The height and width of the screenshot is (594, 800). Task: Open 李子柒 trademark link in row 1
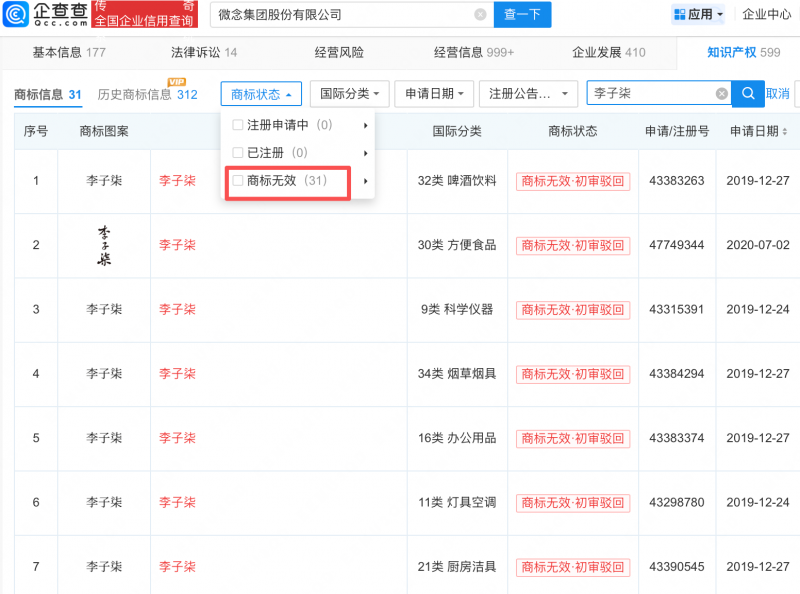[177, 181]
